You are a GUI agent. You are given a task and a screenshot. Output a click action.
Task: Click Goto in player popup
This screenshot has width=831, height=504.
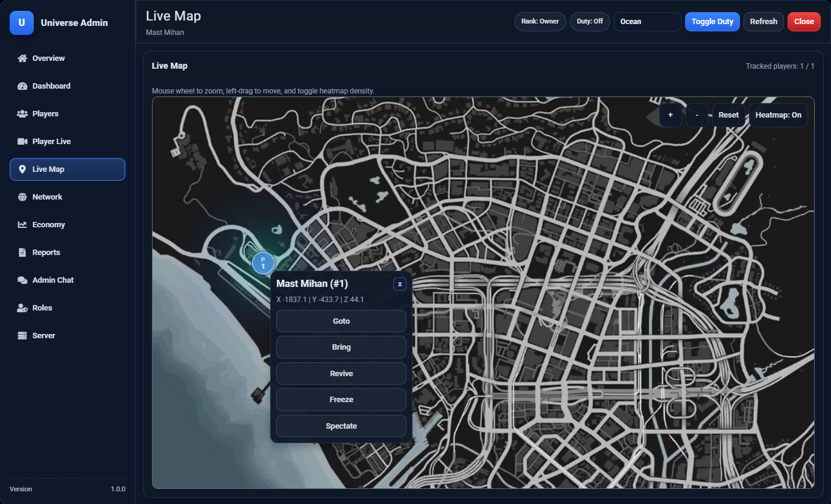341,321
